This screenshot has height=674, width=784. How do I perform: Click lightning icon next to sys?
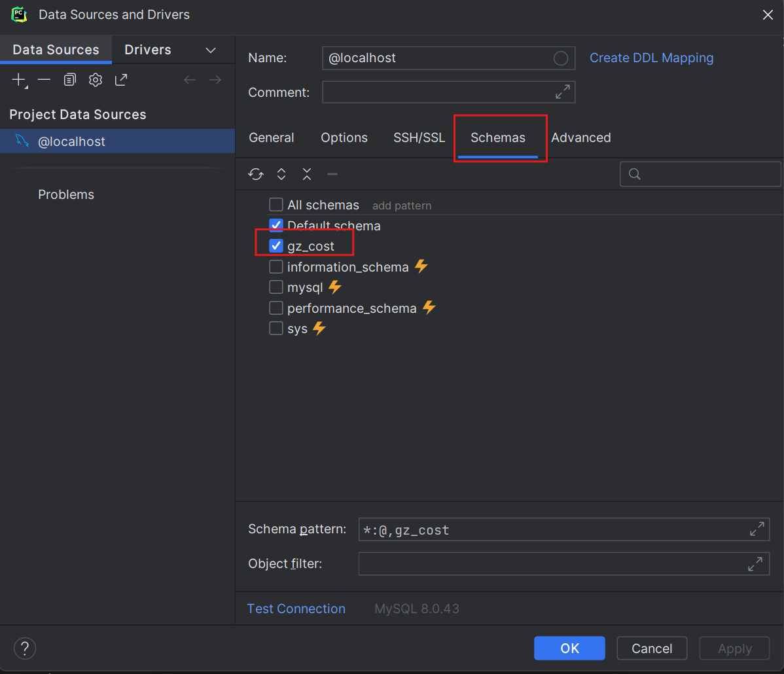pyautogui.click(x=319, y=328)
